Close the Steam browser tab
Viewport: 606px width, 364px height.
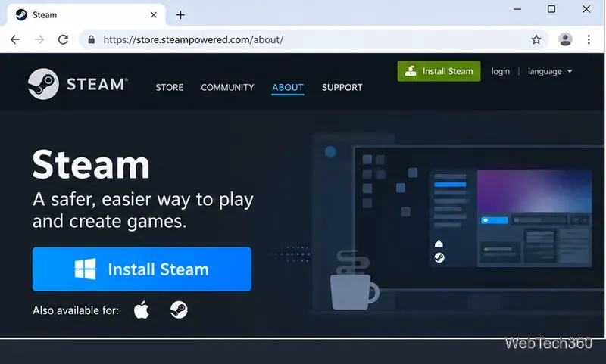(x=154, y=15)
